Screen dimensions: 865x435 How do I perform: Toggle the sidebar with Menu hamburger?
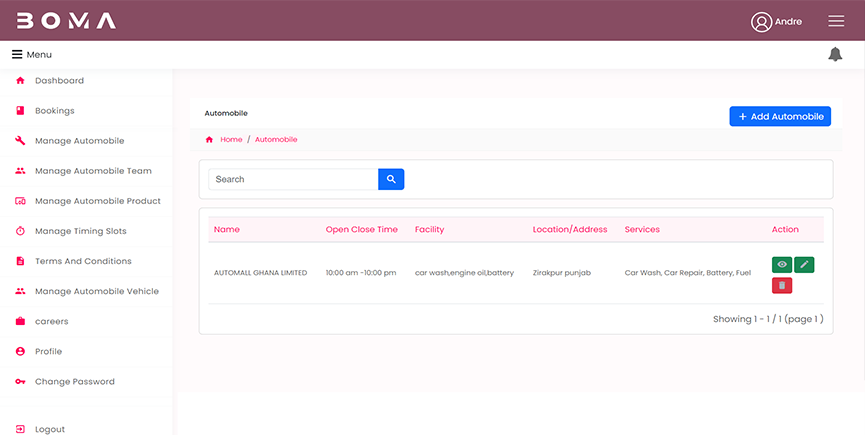[x=17, y=54]
